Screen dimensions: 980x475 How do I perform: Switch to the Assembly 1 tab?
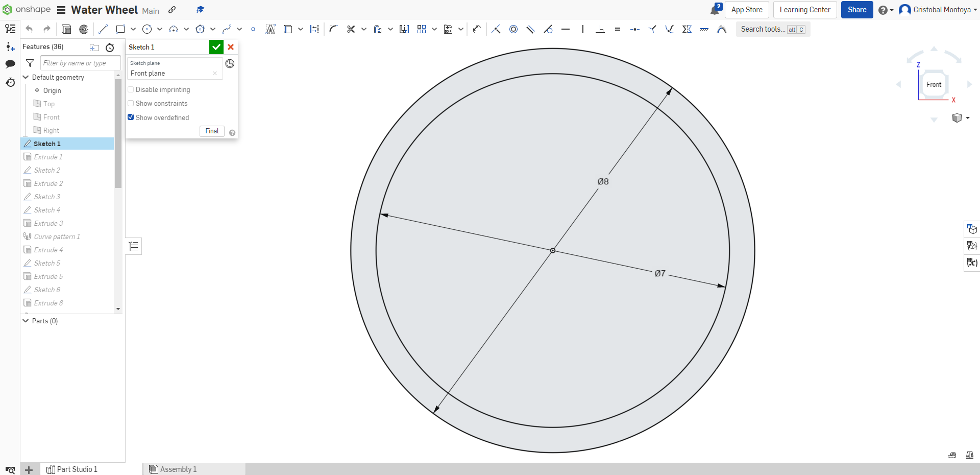178,469
